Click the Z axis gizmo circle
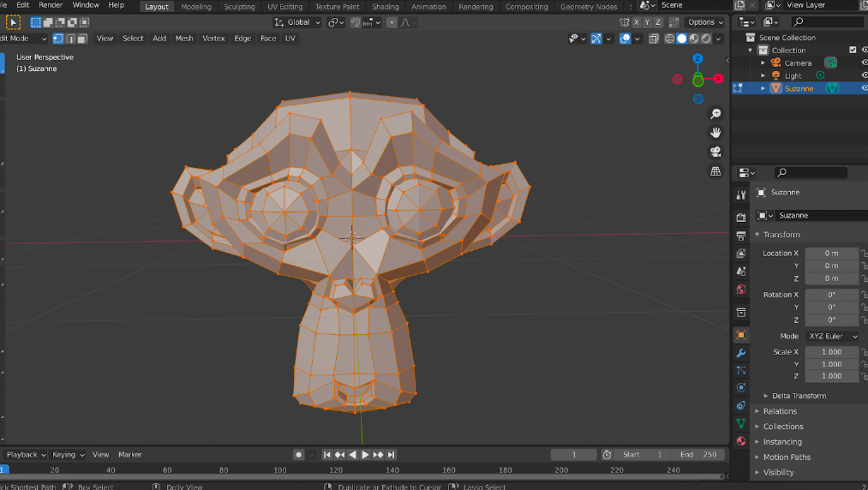The width and height of the screenshot is (868, 490). 697,59
